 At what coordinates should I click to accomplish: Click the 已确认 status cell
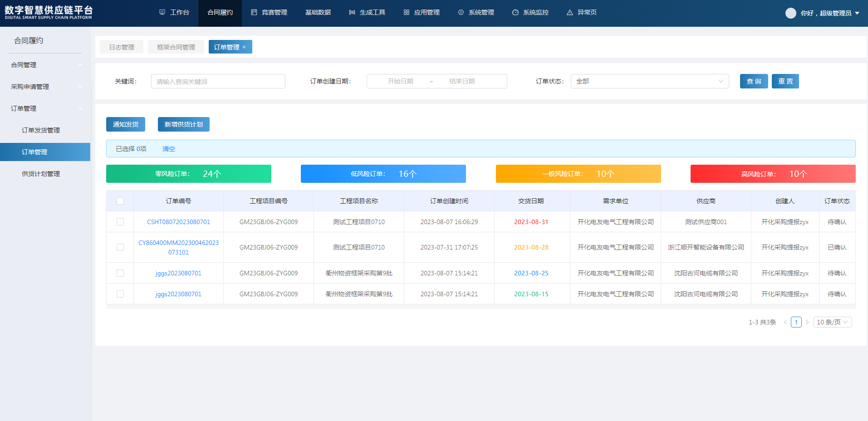tap(837, 247)
